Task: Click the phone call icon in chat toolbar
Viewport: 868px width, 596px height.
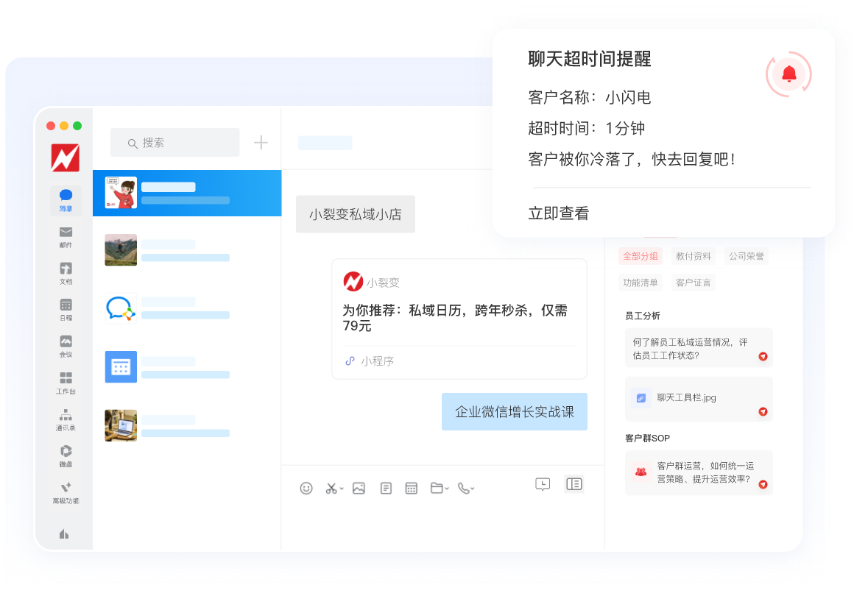Action: coord(463,488)
